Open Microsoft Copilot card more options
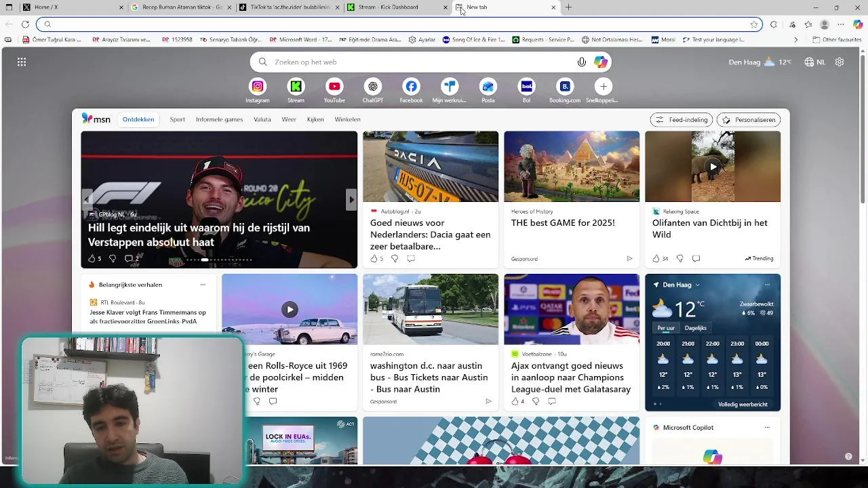Viewport: 868px width, 488px height. pyautogui.click(x=767, y=428)
